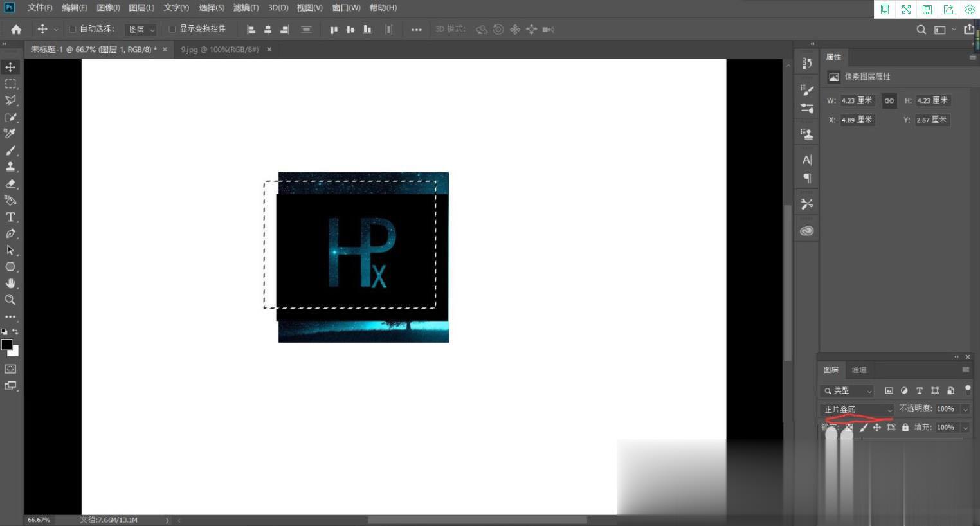Click lock transparent pixels in Layers panel
Viewport: 980px width, 526px height.
tap(849, 427)
